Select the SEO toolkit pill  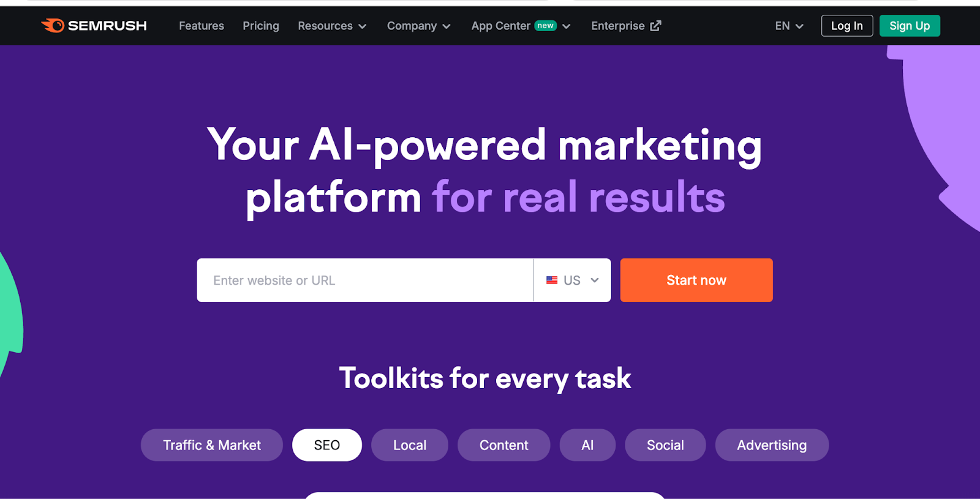coord(326,445)
